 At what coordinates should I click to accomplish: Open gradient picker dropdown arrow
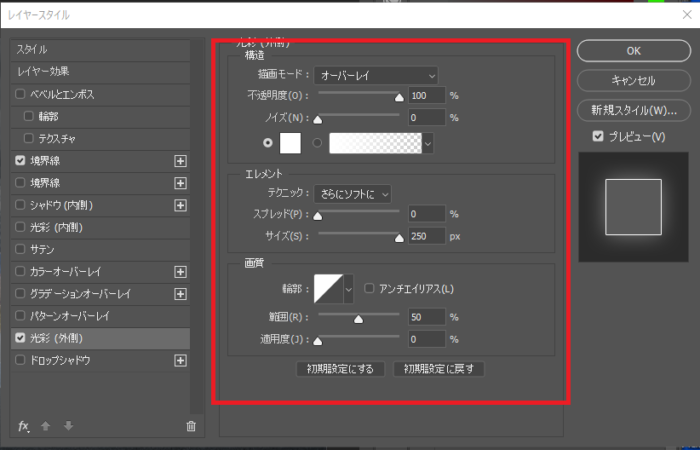[x=428, y=143]
